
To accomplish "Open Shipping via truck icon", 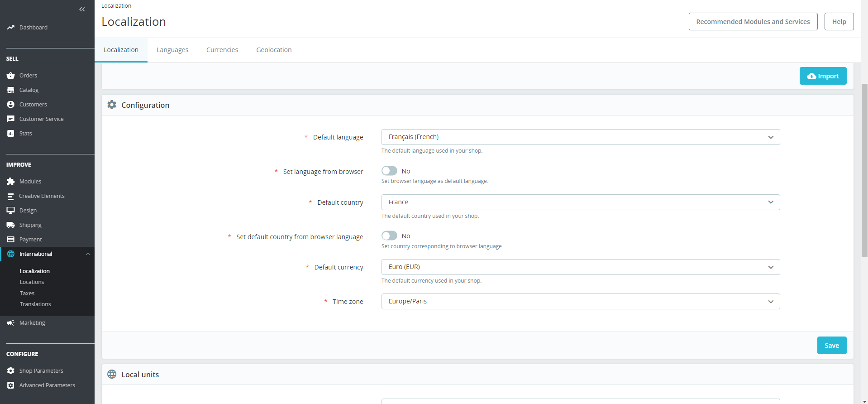I will point(11,225).
